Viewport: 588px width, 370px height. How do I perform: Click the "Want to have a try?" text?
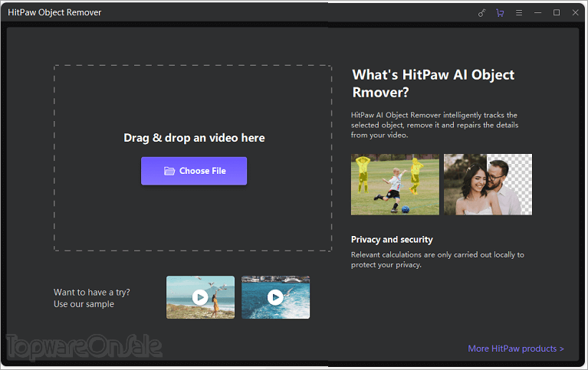92,292
